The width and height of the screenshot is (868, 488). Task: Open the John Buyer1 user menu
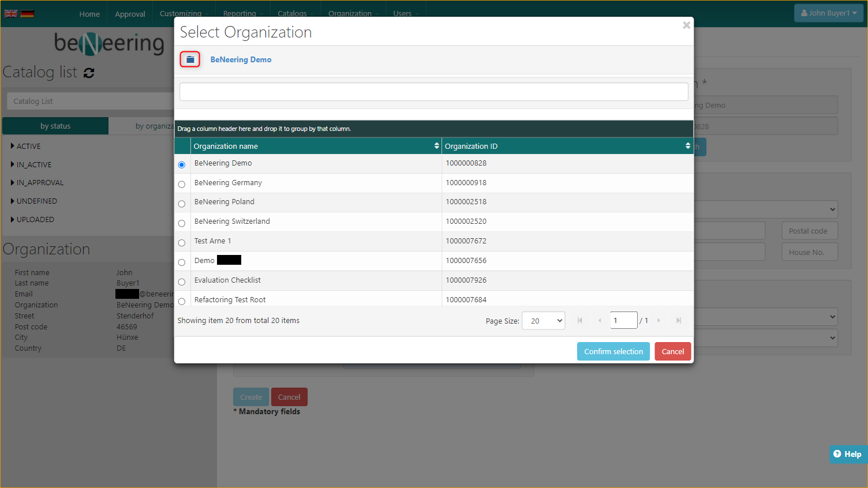pos(828,13)
